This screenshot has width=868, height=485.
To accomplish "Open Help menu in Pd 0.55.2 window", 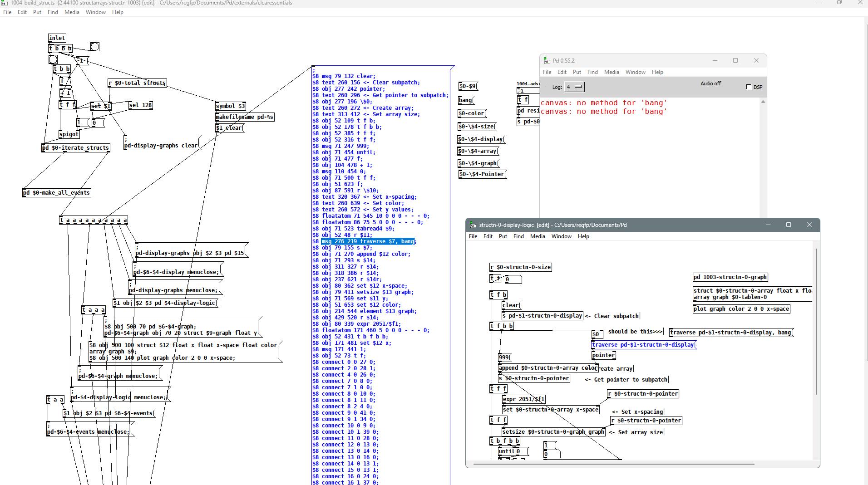I will coord(657,72).
